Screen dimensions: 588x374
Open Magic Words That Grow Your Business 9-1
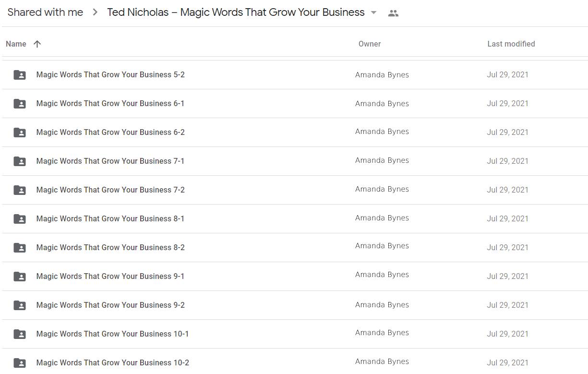[x=110, y=276]
